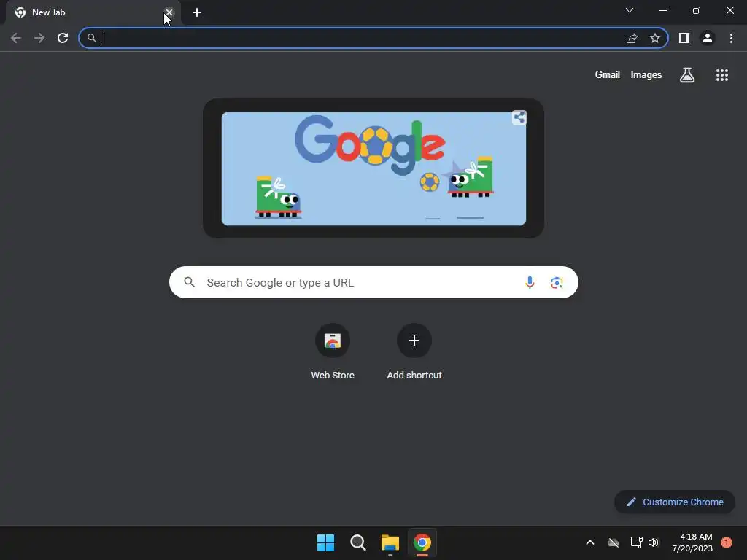The width and height of the screenshot is (747, 560).
Task: Open the tab search dropdown chevron
Action: (x=630, y=10)
